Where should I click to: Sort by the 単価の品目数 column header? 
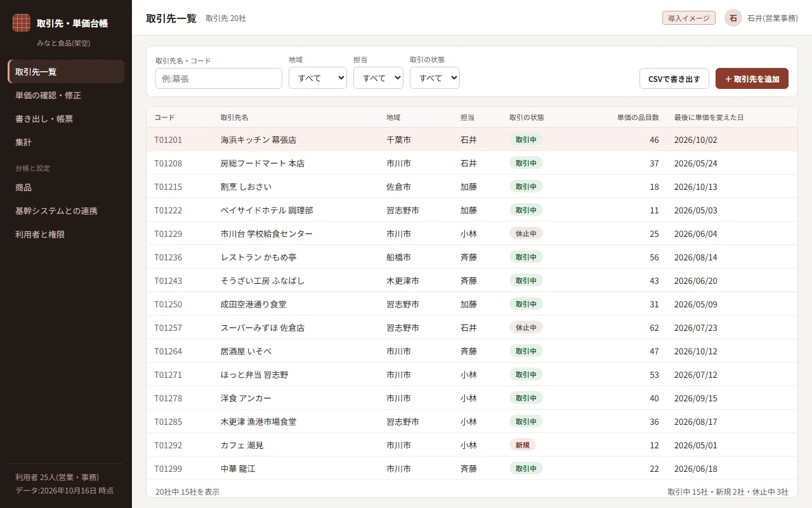pyautogui.click(x=638, y=117)
